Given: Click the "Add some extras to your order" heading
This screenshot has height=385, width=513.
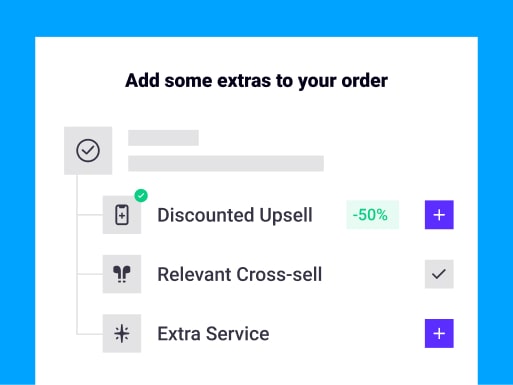Looking at the screenshot, I should click(x=256, y=81).
